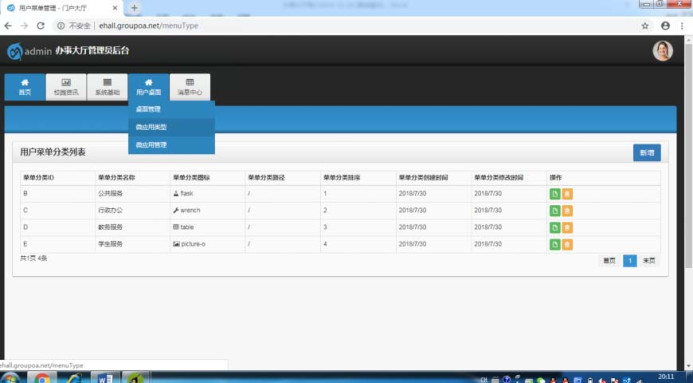The image size is (693, 383).
Task: Click the site info 不安全 icon
Action: point(61,26)
